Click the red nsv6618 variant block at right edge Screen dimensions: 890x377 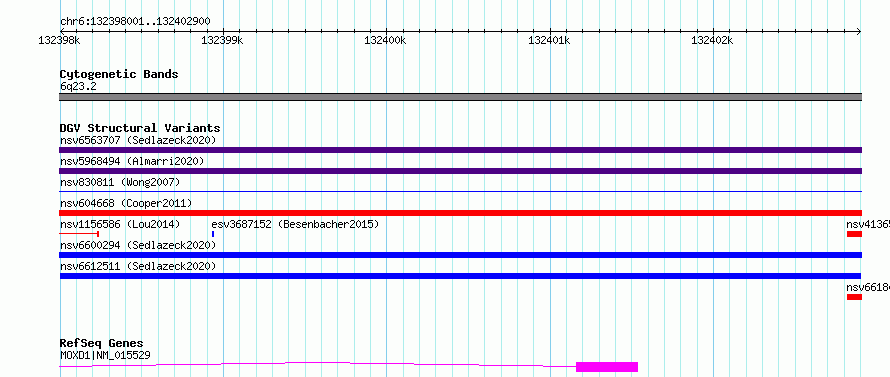(x=854, y=297)
